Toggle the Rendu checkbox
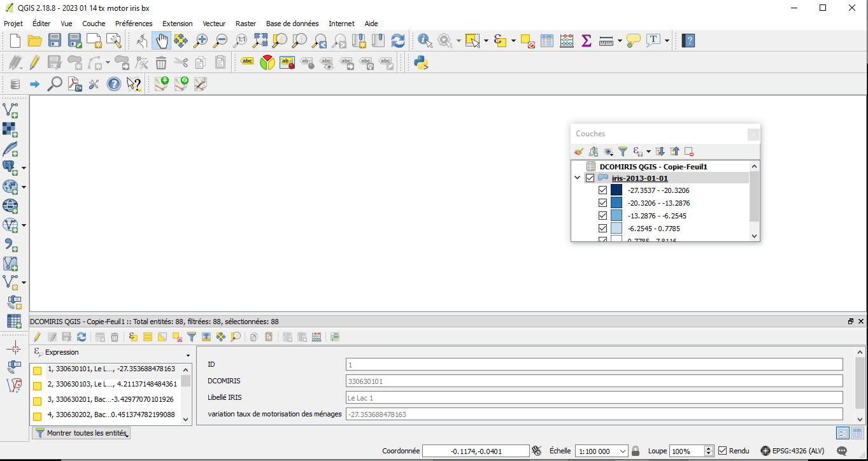 coord(722,451)
